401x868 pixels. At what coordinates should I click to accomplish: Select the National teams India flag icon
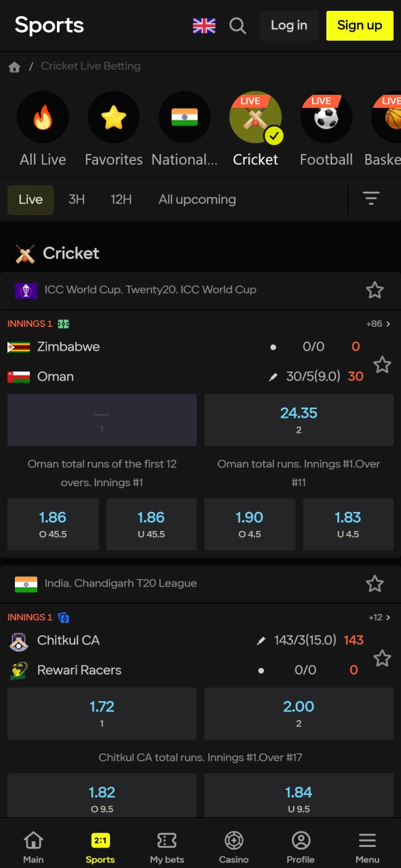coord(185,117)
